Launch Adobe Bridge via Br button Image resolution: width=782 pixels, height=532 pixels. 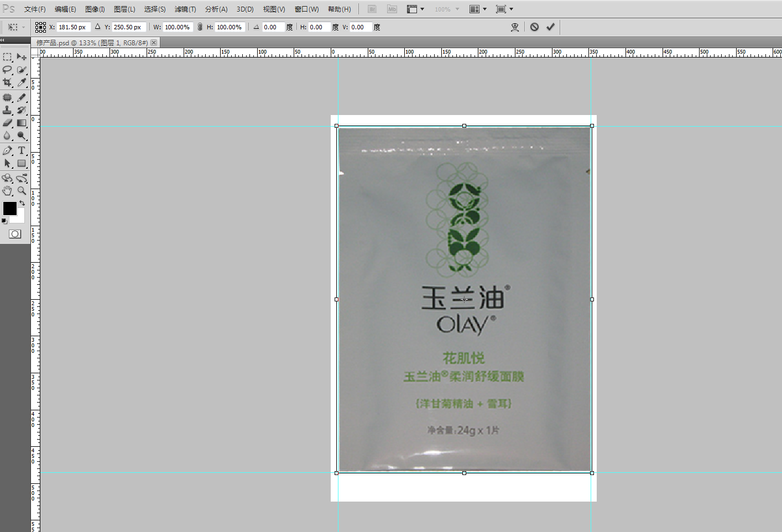point(372,9)
